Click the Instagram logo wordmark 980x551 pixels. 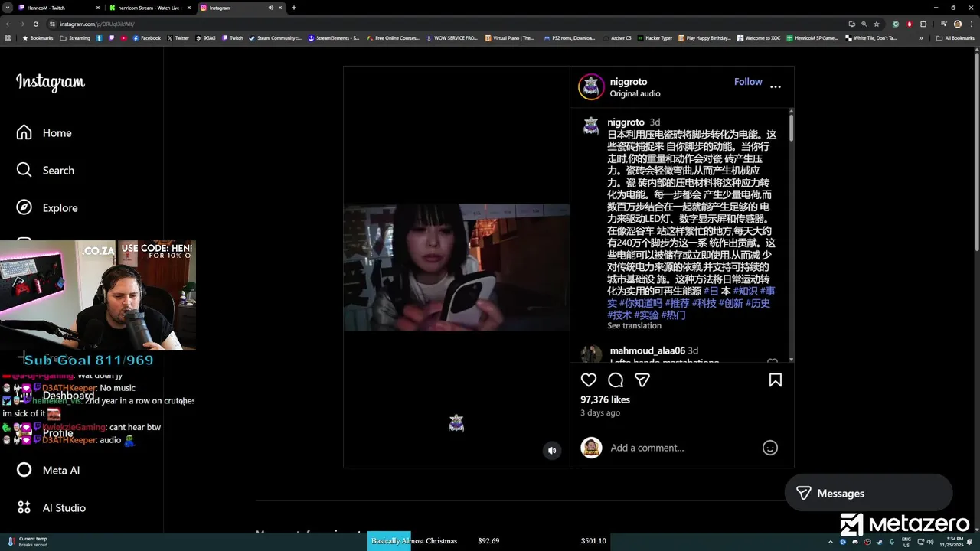click(x=51, y=83)
